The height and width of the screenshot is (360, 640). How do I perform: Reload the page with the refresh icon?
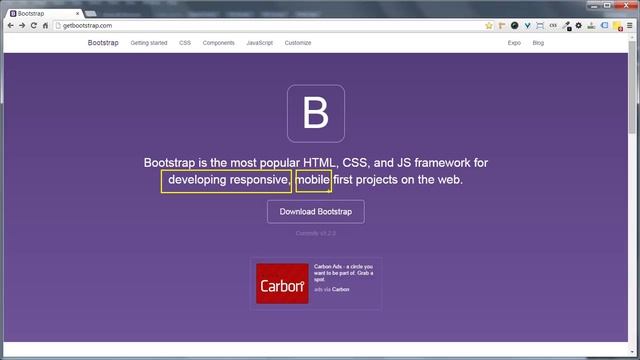pos(34,25)
